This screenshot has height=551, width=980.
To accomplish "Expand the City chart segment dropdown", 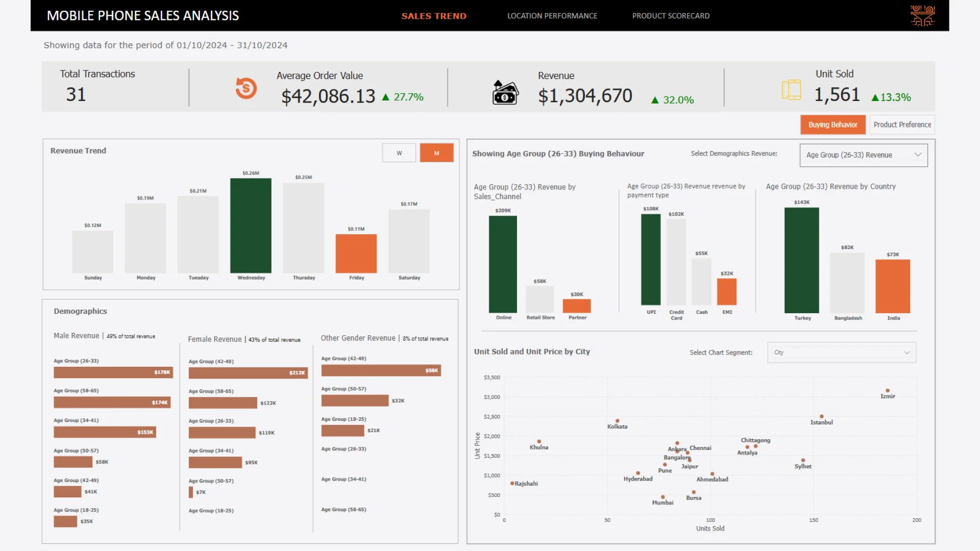I will 841,353.
